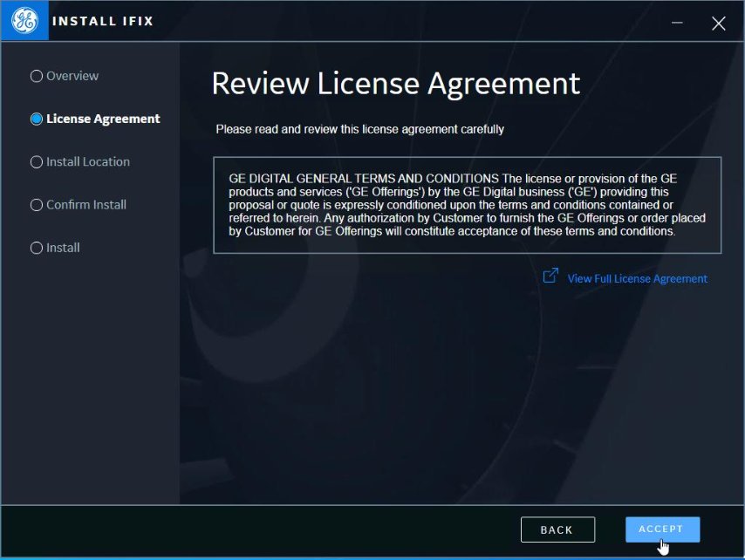Screen dimensions: 745x560
Task: Select the Overview step radio button
Action: (37, 76)
